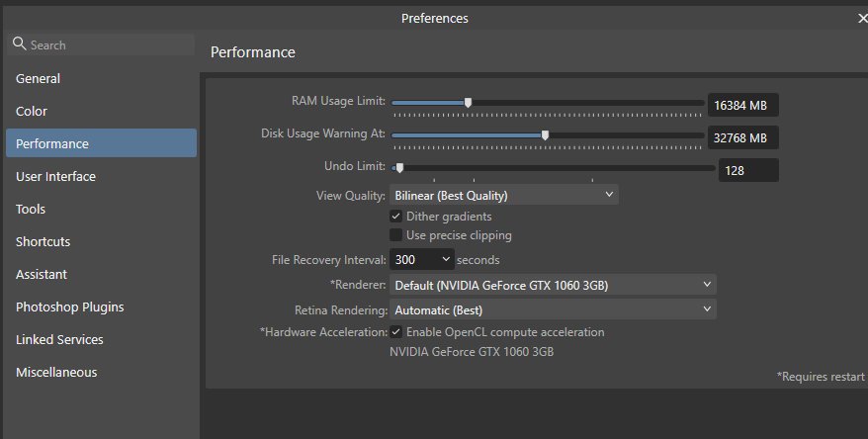Click the Undo Limit value field
The height and width of the screenshot is (439, 868).
tap(748, 170)
